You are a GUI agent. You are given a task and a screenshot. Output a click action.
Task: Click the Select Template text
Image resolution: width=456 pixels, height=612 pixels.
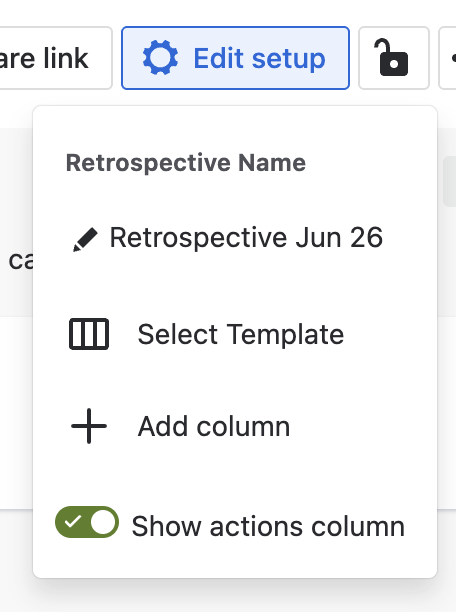coord(240,334)
